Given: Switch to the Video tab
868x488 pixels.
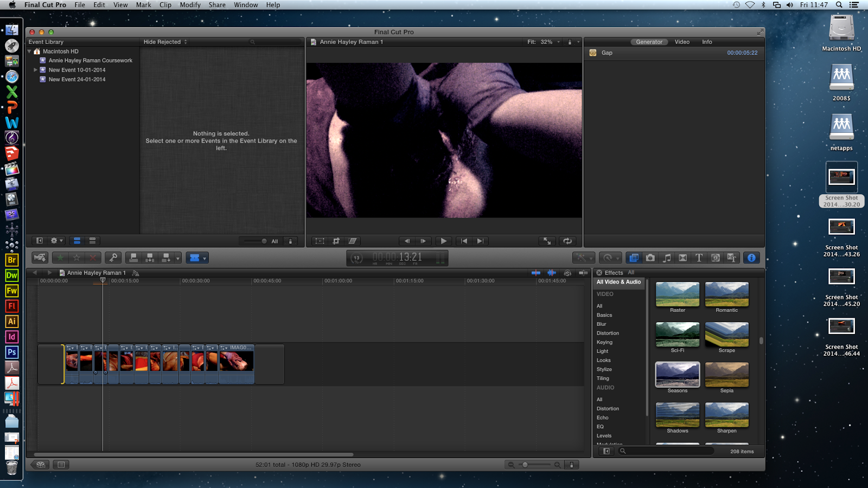Looking at the screenshot, I should (681, 42).
